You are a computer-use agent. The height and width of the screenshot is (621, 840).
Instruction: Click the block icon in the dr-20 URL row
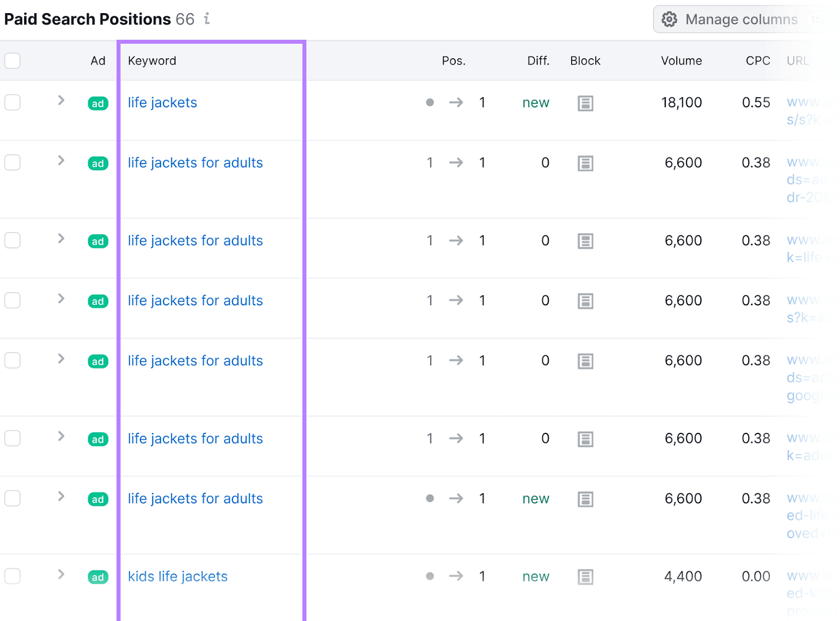pyautogui.click(x=585, y=163)
